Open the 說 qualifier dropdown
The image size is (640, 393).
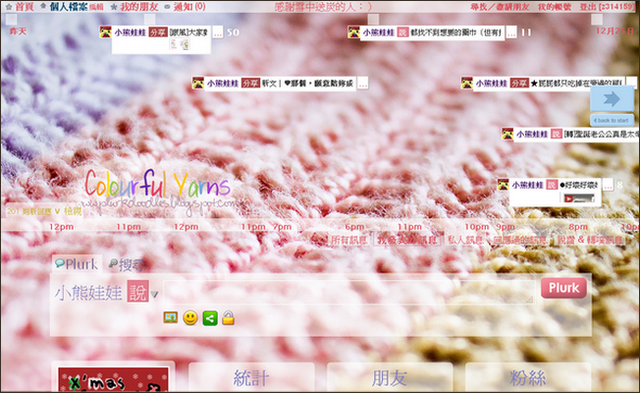pos(138,291)
